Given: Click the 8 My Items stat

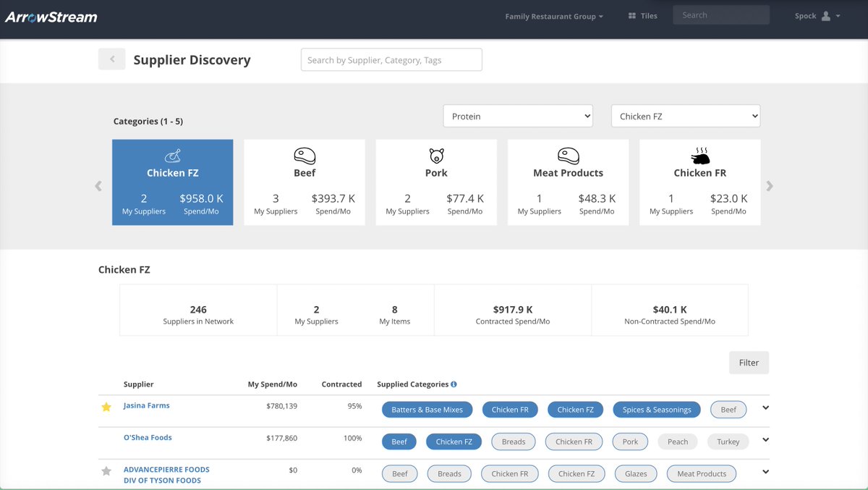Looking at the screenshot, I should (395, 315).
